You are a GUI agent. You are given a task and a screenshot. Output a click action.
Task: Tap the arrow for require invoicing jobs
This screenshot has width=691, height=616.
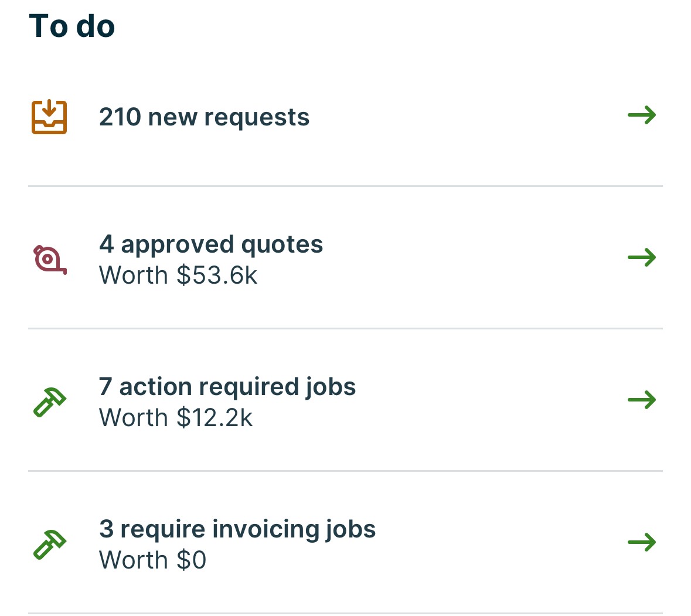[642, 543]
